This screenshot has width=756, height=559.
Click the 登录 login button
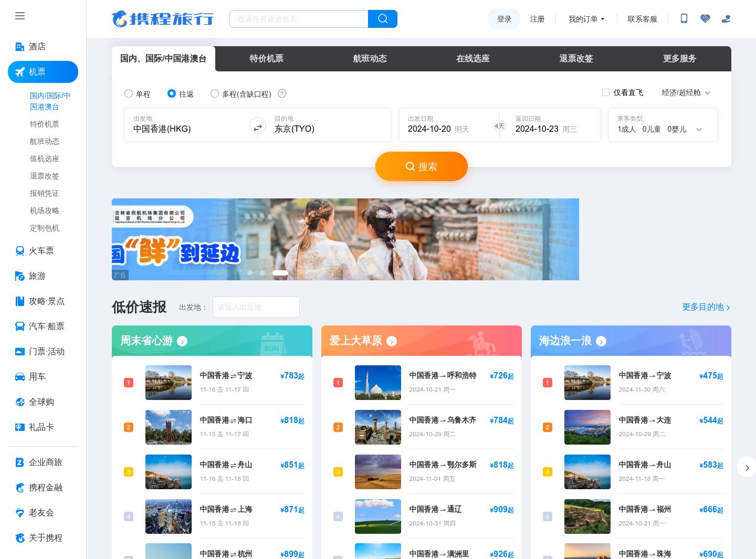(504, 19)
